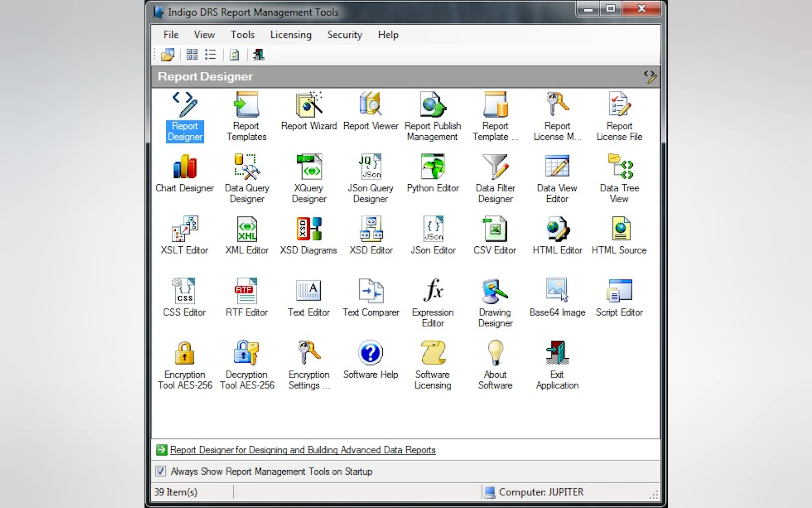Open the File menu
The height and width of the screenshot is (508, 812).
pyautogui.click(x=171, y=35)
